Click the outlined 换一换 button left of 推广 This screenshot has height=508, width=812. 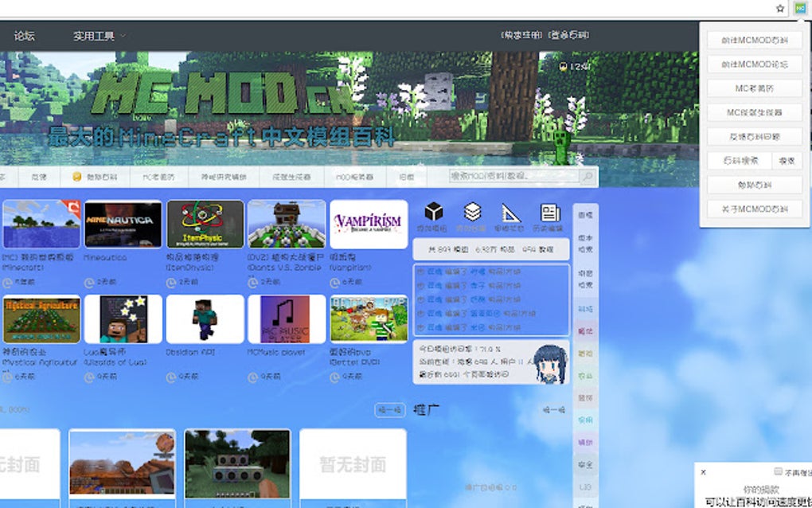[389, 410]
